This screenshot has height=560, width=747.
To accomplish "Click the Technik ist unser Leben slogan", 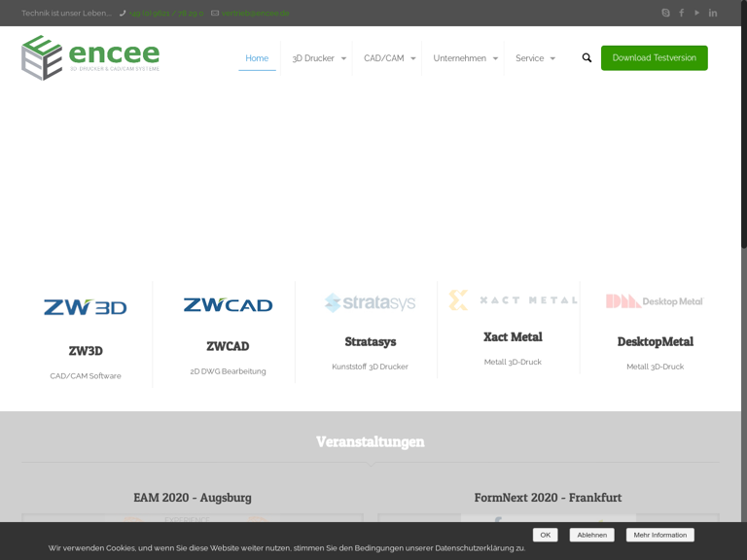I will point(66,13).
